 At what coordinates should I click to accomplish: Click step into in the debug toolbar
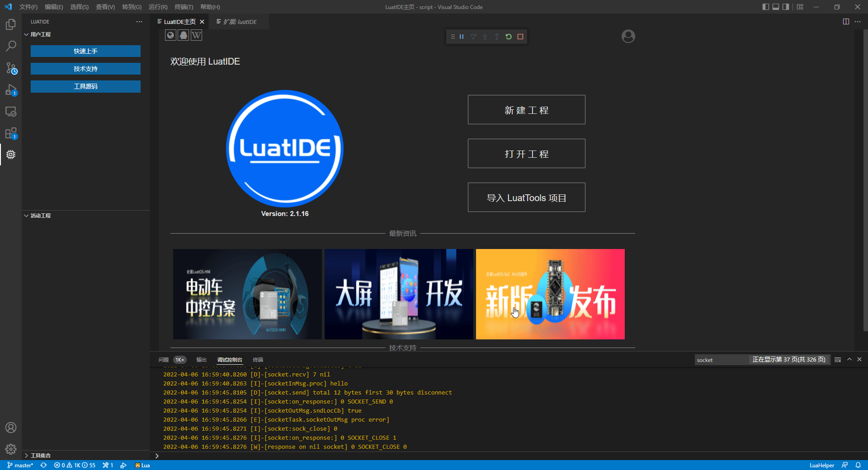(485, 37)
